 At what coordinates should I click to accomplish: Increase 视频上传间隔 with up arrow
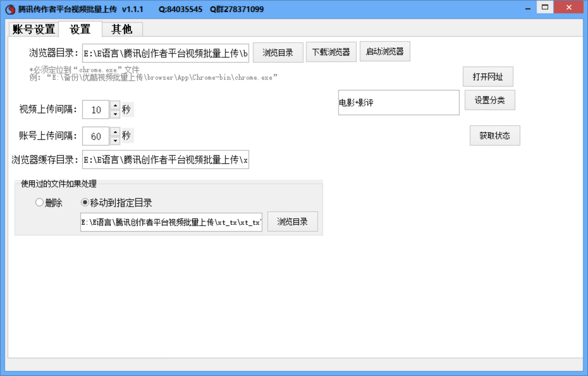115,105
